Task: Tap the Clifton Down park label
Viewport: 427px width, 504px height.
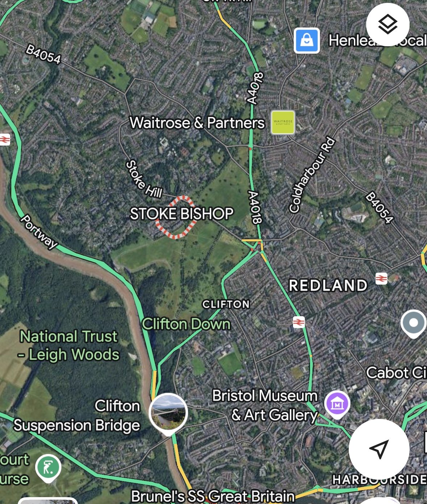Action: [186, 324]
